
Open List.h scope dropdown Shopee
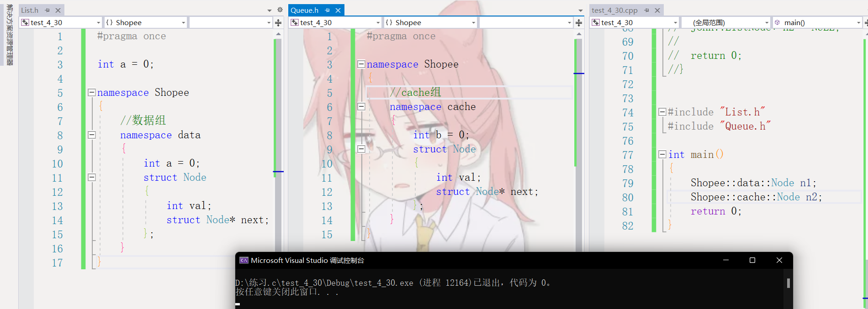coord(145,22)
